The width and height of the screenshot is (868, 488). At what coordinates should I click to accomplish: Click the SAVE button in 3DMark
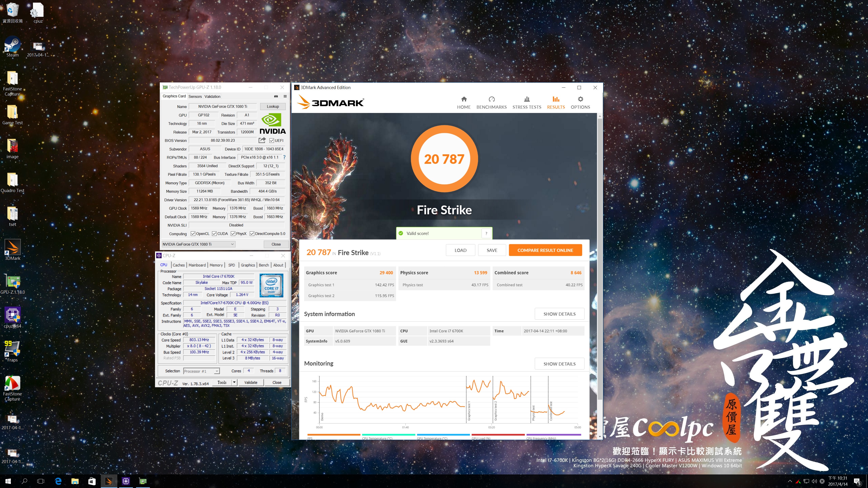click(492, 250)
